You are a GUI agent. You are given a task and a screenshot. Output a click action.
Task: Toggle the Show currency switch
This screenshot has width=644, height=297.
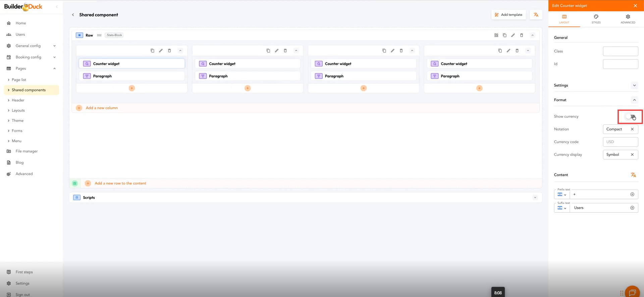point(630,117)
